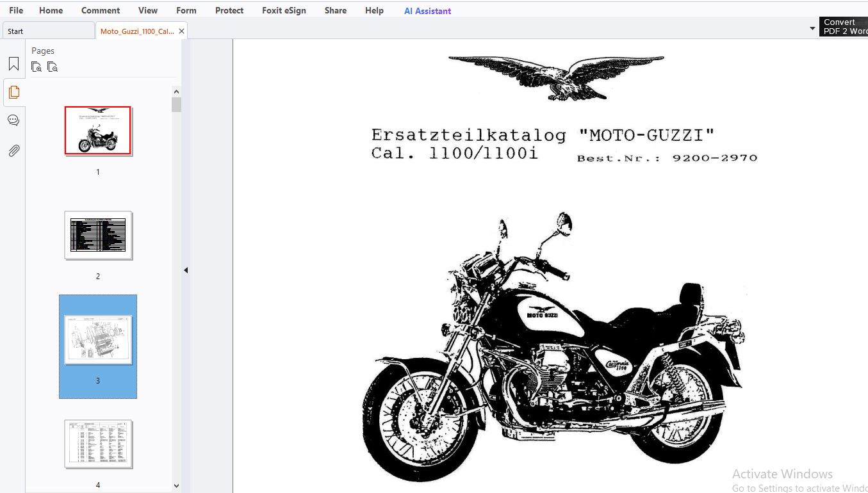Viewport: 868px width, 493px height.
Task: Open the File menu
Action: pyautogui.click(x=16, y=10)
